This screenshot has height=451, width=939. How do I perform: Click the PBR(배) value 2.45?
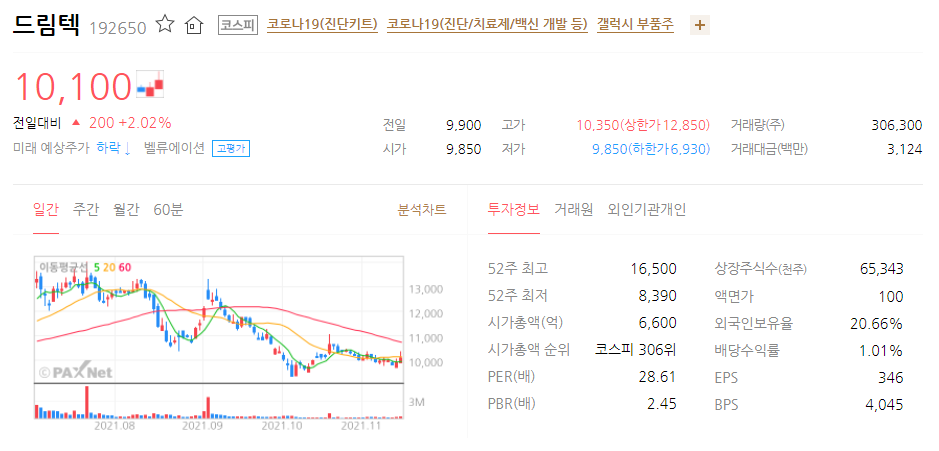662,404
